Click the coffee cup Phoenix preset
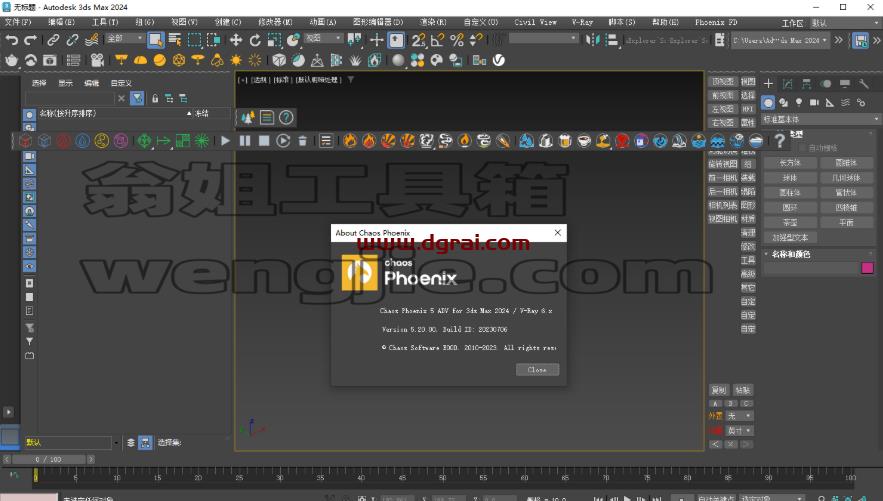This screenshot has height=501, width=883. [584, 141]
